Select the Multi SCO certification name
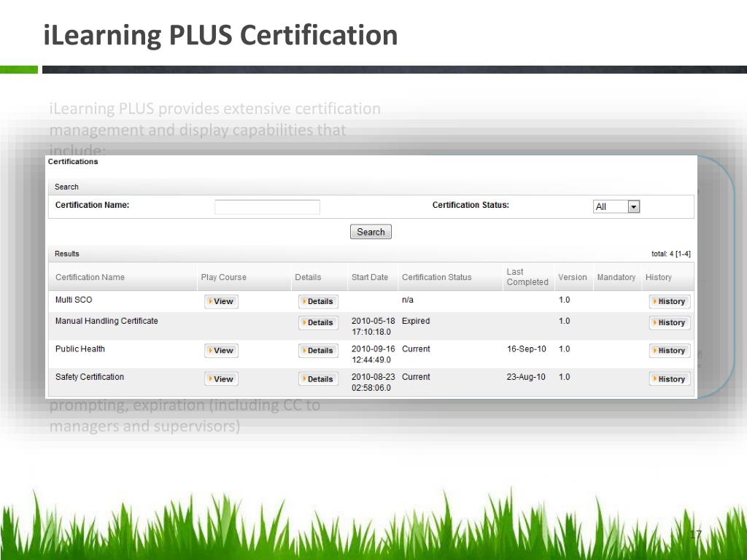747x560 pixels. (x=74, y=300)
